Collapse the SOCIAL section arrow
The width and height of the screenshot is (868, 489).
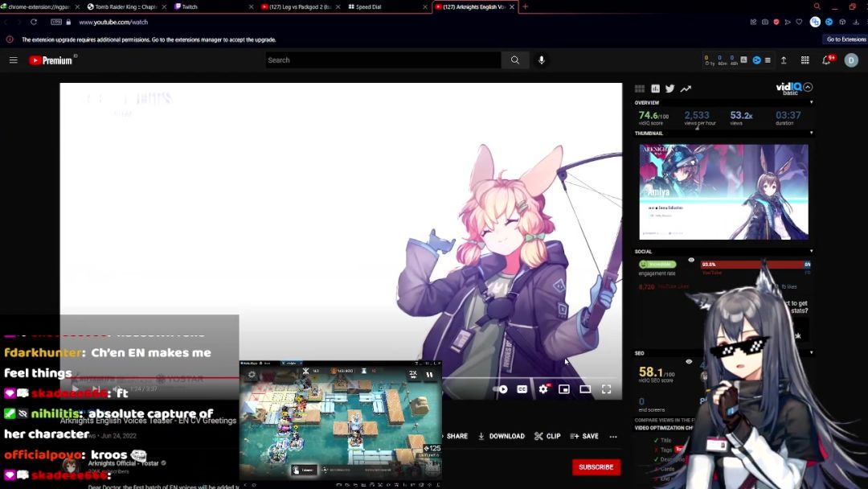coord(812,252)
